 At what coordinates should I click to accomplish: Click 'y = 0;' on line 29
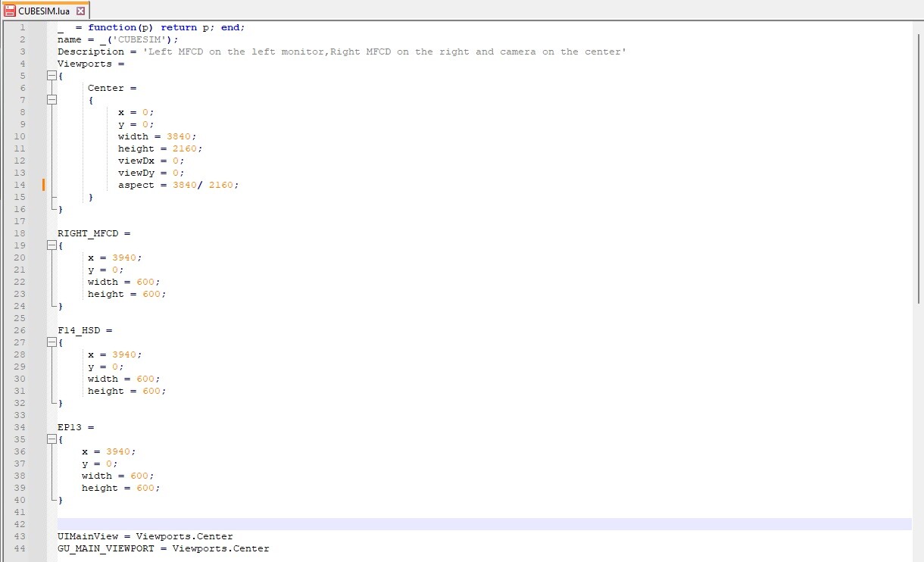click(105, 367)
